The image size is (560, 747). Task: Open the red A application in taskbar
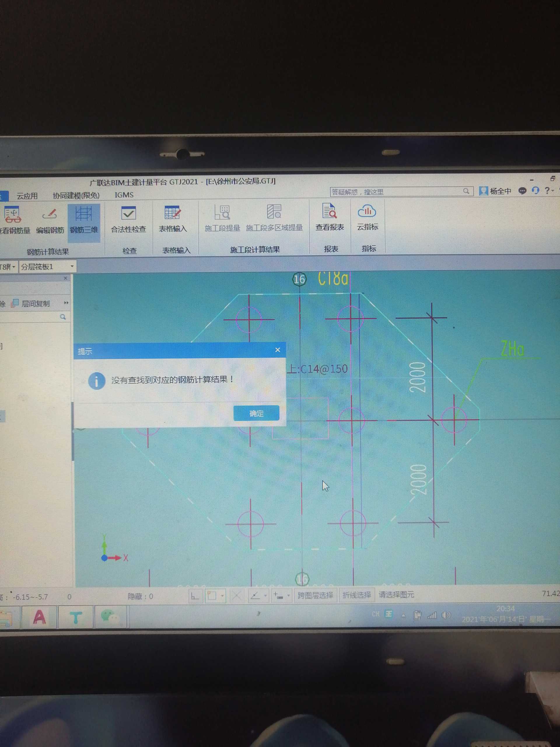pos(39,617)
